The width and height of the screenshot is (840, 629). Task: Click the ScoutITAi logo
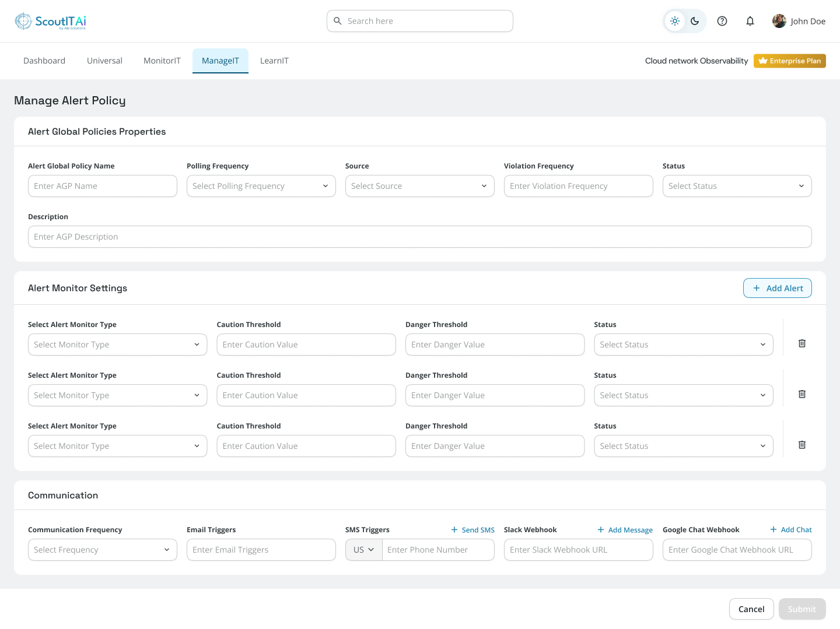[x=50, y=22]
